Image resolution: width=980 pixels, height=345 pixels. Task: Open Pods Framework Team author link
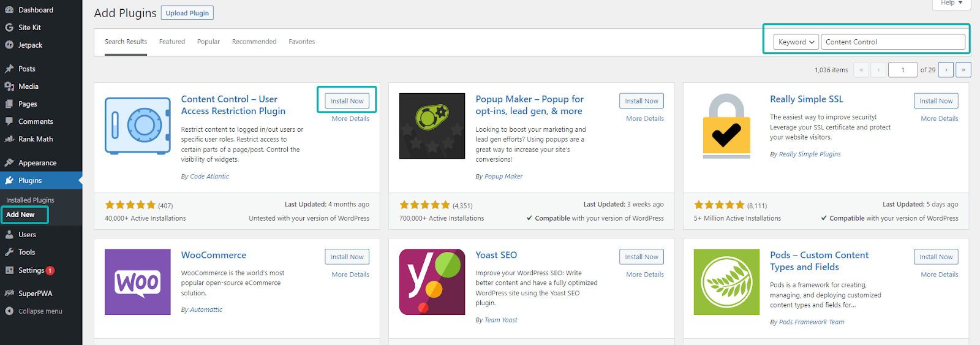click(x=812, y=322)
